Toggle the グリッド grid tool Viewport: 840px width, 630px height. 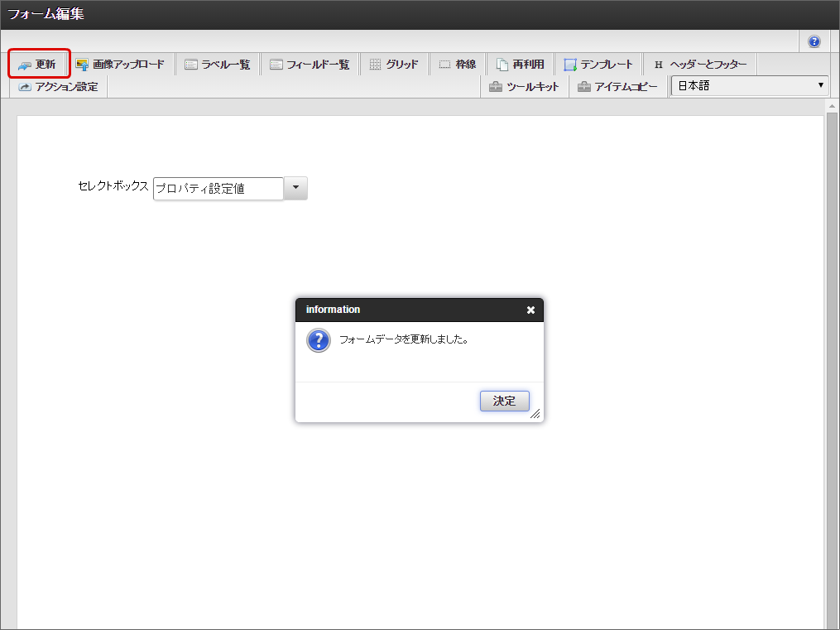pyautogui.click(x=394, y=65)
